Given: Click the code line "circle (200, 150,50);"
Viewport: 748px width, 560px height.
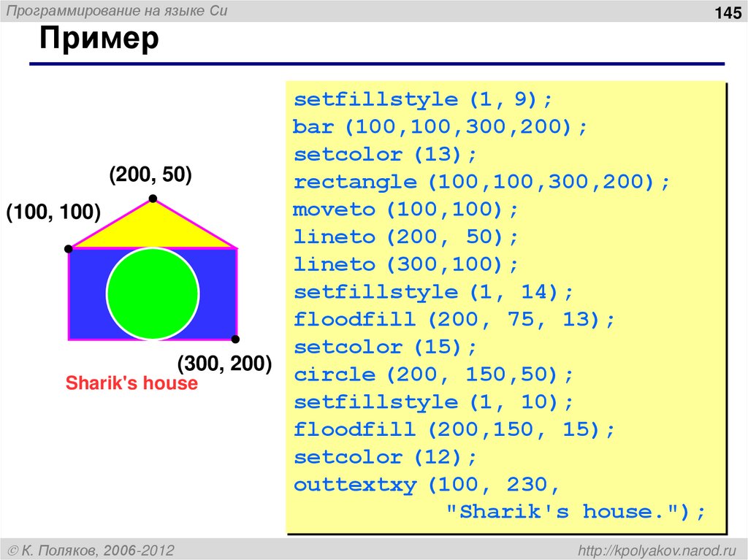Looking at the screenshot, I should (x=433, y=375).
